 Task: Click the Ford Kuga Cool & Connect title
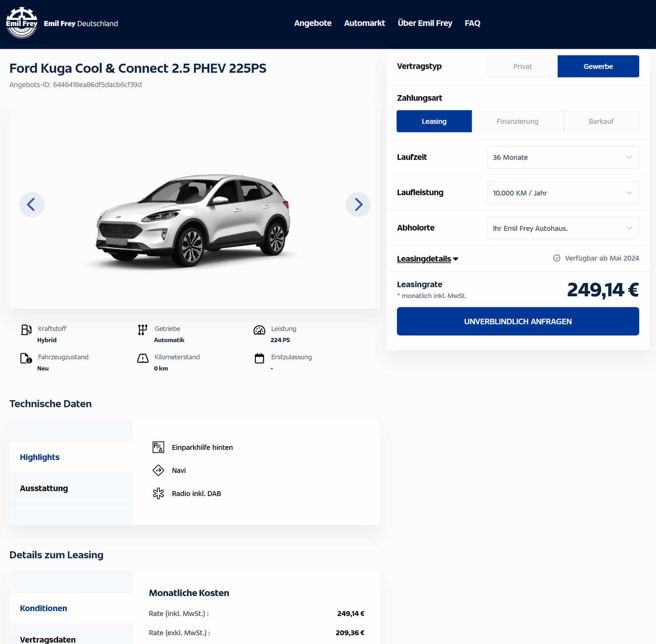(138, 68)
